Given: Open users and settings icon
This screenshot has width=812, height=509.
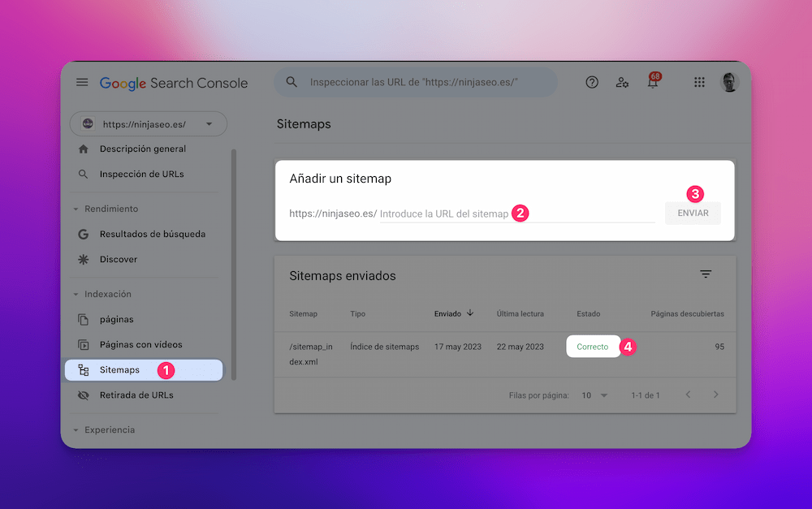Looking at the screenshot, I should click(622, 82).
